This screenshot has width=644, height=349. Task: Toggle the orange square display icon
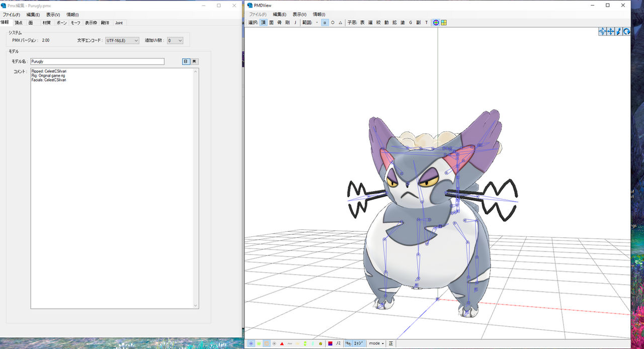click(267, 343)
